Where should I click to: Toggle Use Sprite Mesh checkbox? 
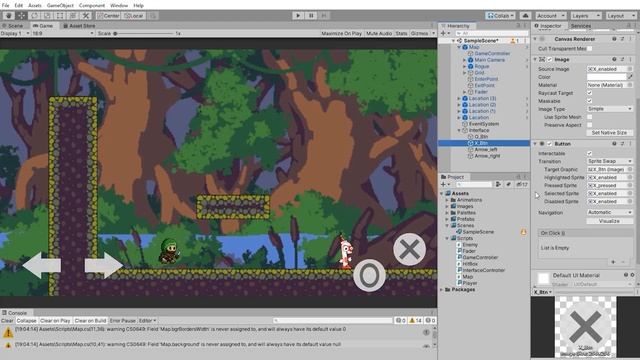click(589, 117)
